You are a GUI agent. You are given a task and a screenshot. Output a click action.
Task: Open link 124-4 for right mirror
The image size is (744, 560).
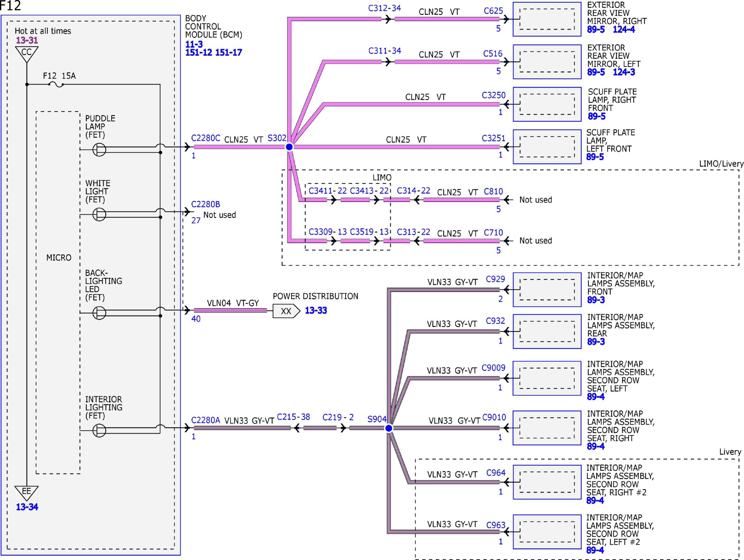tap(624, 30)
